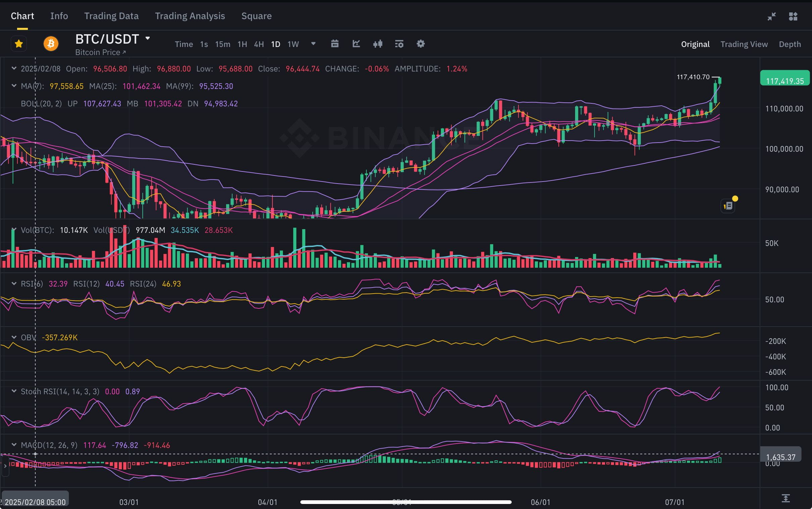
Task: Open the Bitcoin Price link
Action: 100,52
